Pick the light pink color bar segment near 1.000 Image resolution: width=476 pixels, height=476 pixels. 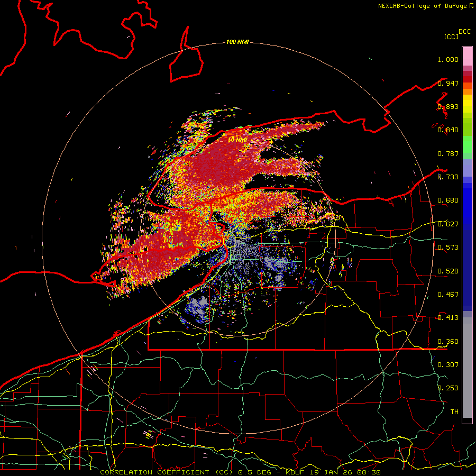(x=467, y=56)
